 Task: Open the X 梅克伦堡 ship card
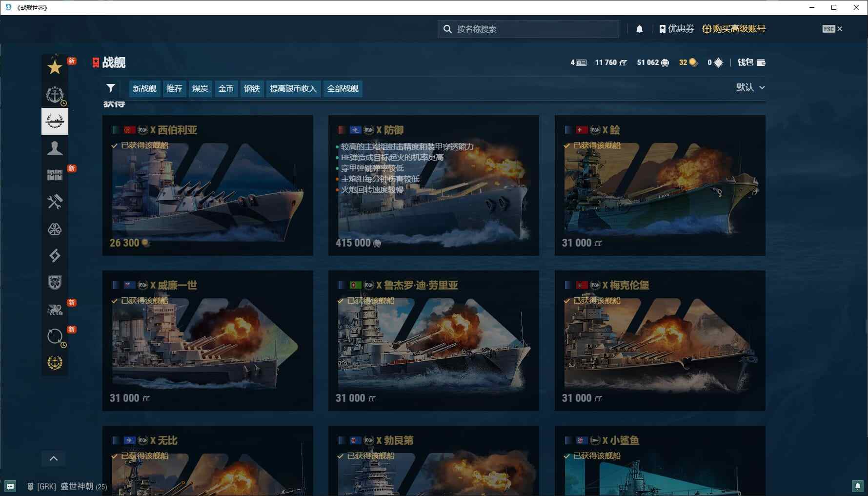[x=660, y=341]
